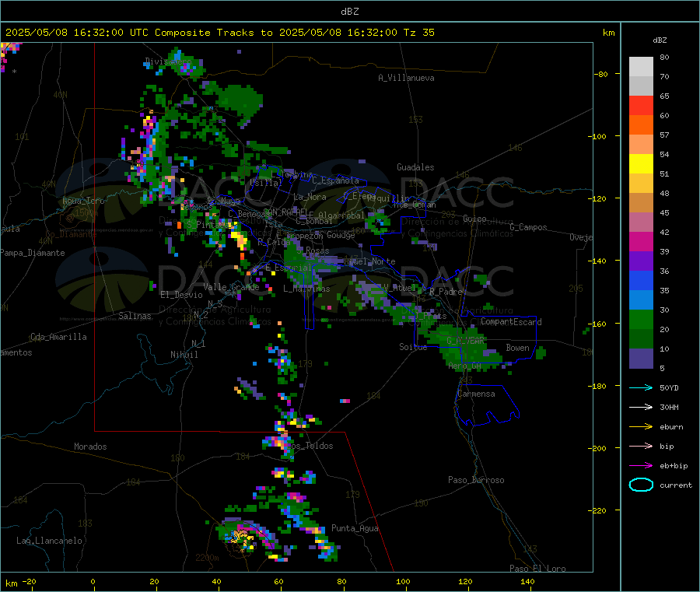Pick the dark orange 57–60 dBZ swatch
Screen dimensions: 700x592
click(641, 125)
